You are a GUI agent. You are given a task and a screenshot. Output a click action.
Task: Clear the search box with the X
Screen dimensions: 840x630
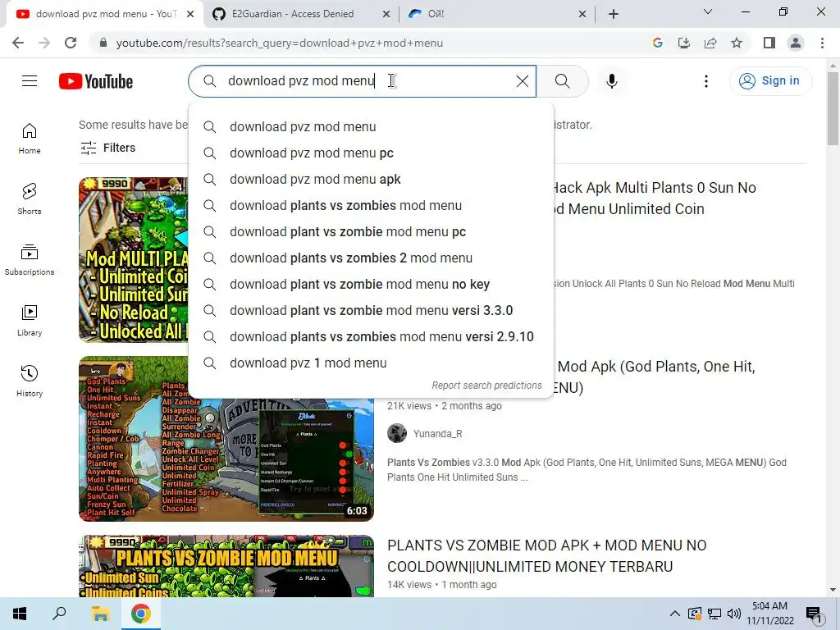pyautogui.click(x=522, y=81)
